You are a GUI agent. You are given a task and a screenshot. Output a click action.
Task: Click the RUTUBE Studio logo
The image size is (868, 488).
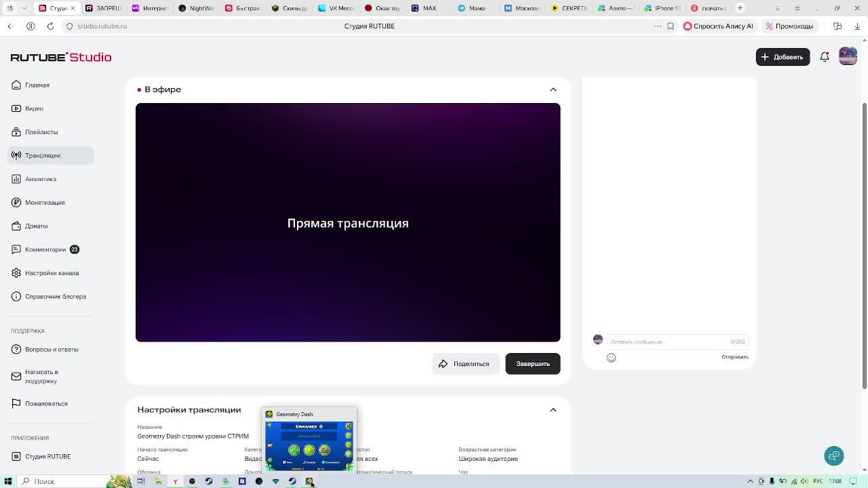61,57
